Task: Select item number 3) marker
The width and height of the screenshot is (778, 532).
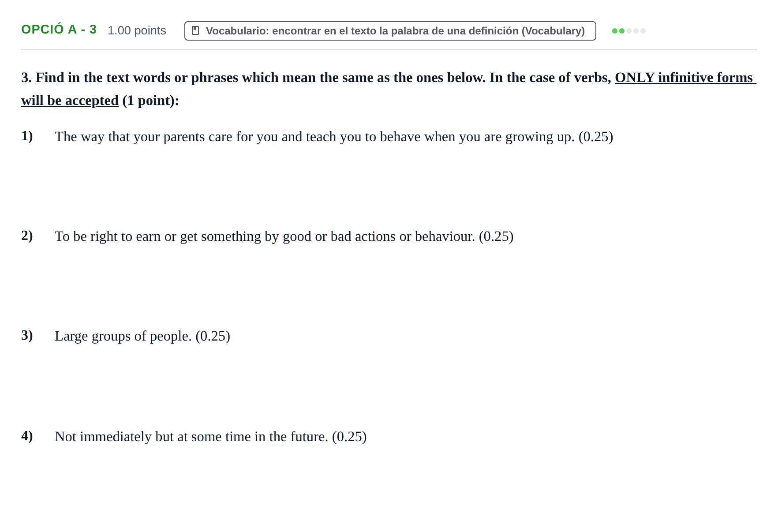Action: tap(27, 335)
